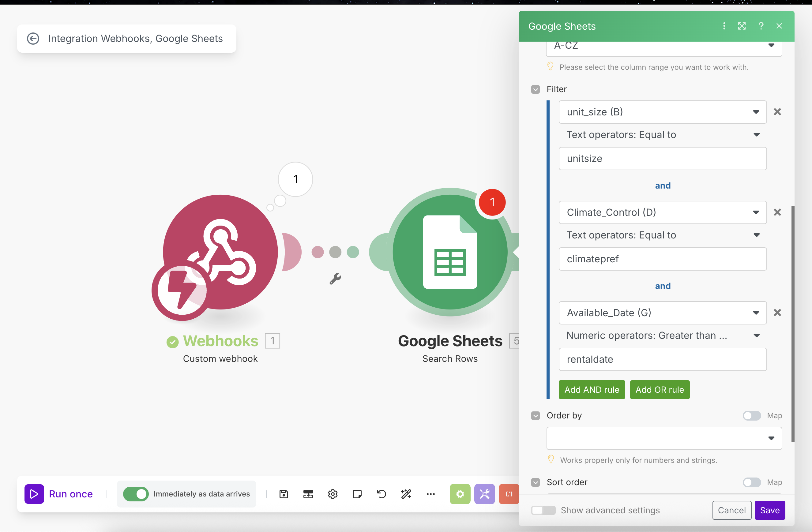This screenshot has width=812, height=532.
Task: Click the rentaldate value field
Action: (x=662, y=359)
